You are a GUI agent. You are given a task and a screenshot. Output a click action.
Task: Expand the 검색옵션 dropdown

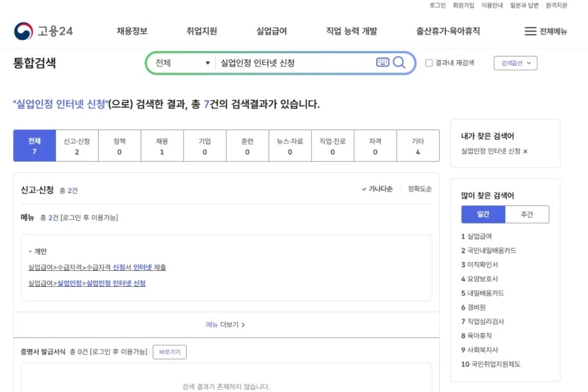(515, 63)
